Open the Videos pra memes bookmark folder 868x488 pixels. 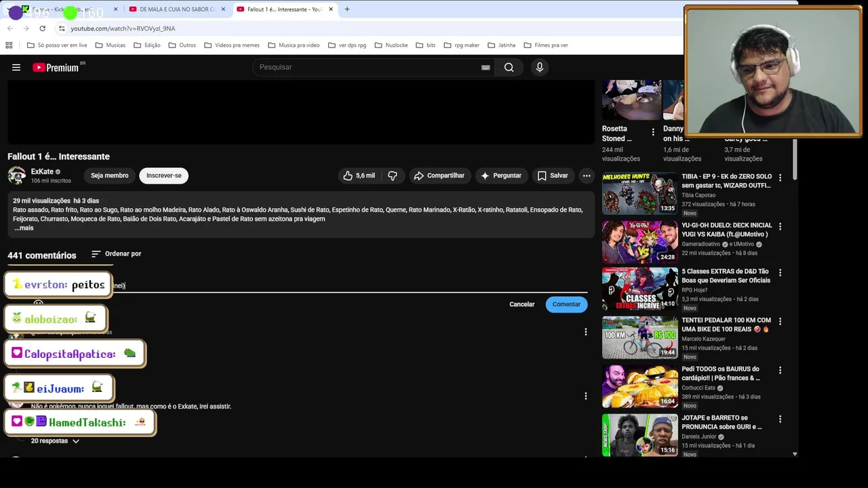click(x=231, y=45)
